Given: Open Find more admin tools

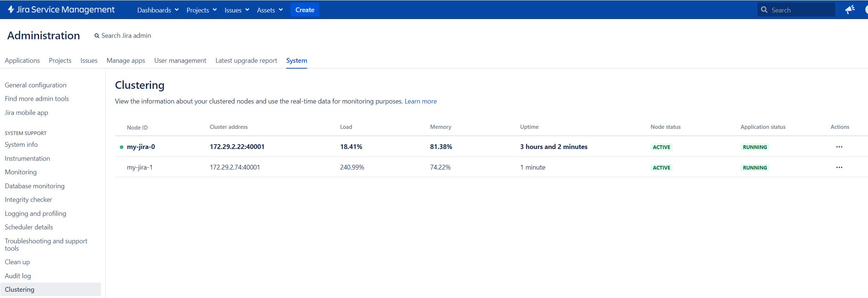Looking at the screenshot, I should [37, 99].
